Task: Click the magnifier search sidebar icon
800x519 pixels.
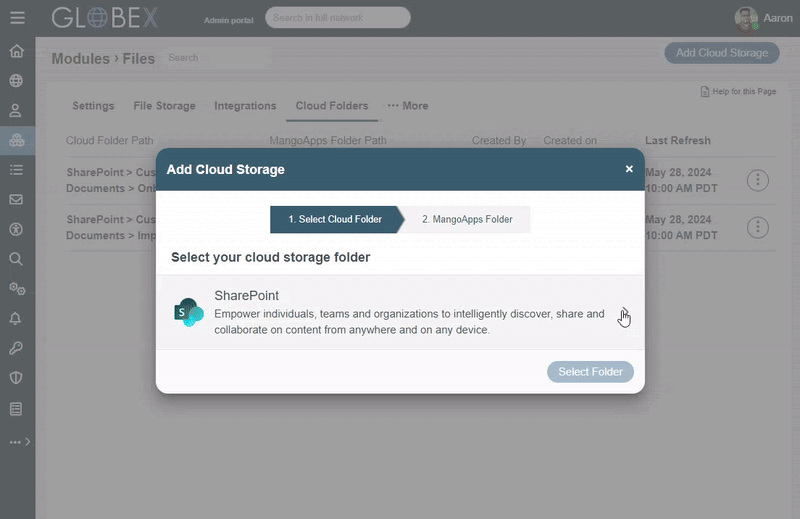Action: click(16, 258)
